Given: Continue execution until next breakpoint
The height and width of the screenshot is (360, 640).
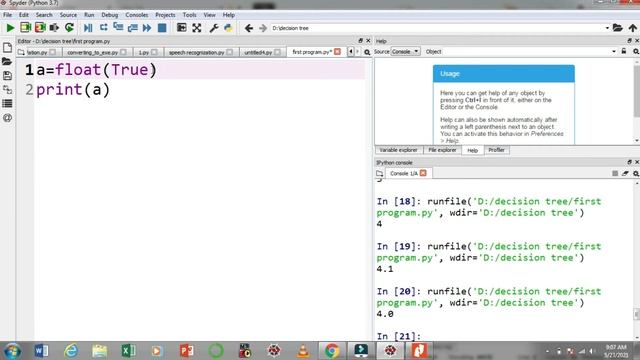Looking at the screenshot, I should (147, 28).
